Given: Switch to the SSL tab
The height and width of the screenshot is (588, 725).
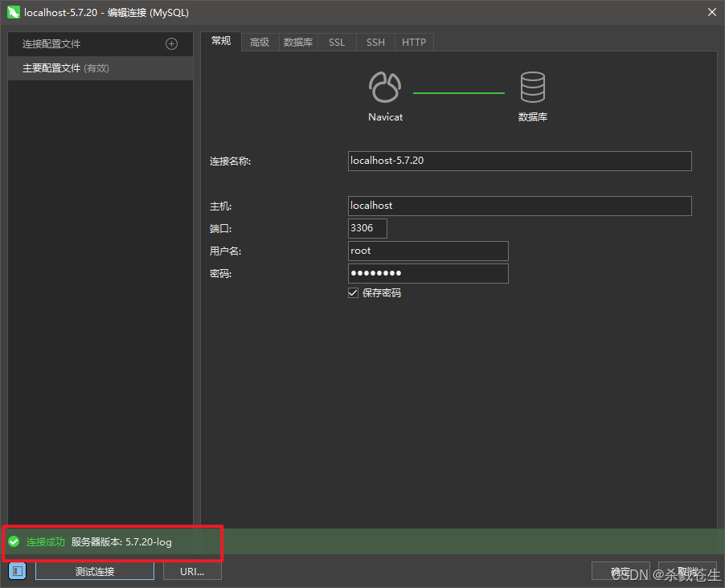Looking at the screenshot, I should [337, 43].
